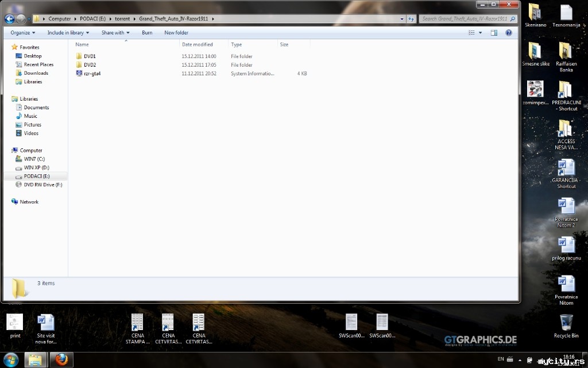Open the Pictures library

pos(33,125)
